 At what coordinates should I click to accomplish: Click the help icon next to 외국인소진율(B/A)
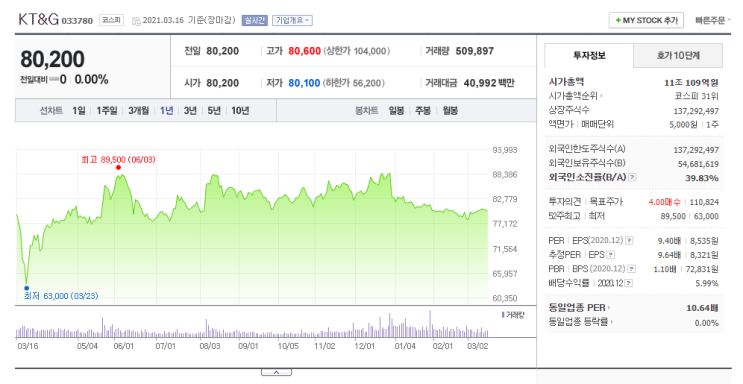coord(632,177)
